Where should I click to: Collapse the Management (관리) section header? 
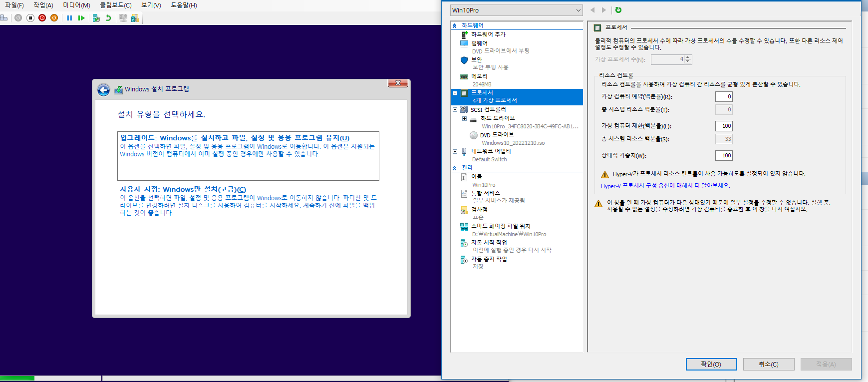(x=455, y=168)
